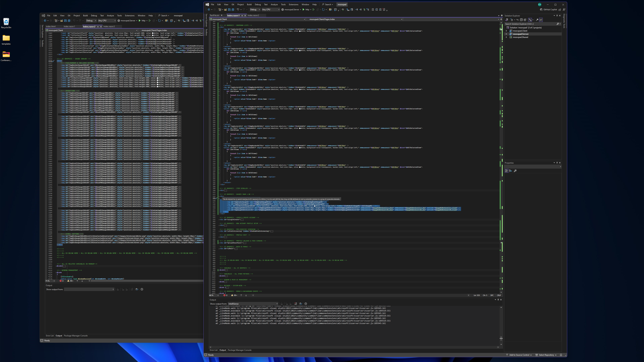
Task: Expand moovpad.Shared project node
Action: pyautogui.click(x=506, y=37)
